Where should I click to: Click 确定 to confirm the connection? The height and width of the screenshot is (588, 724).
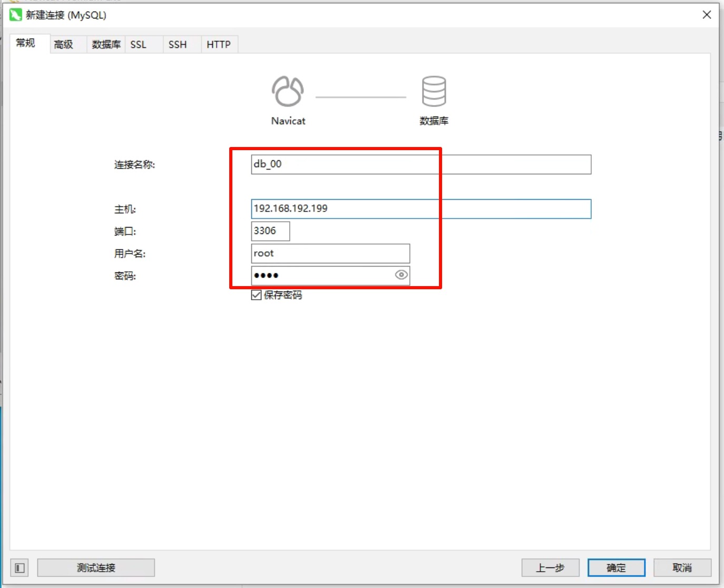(616, 568)
